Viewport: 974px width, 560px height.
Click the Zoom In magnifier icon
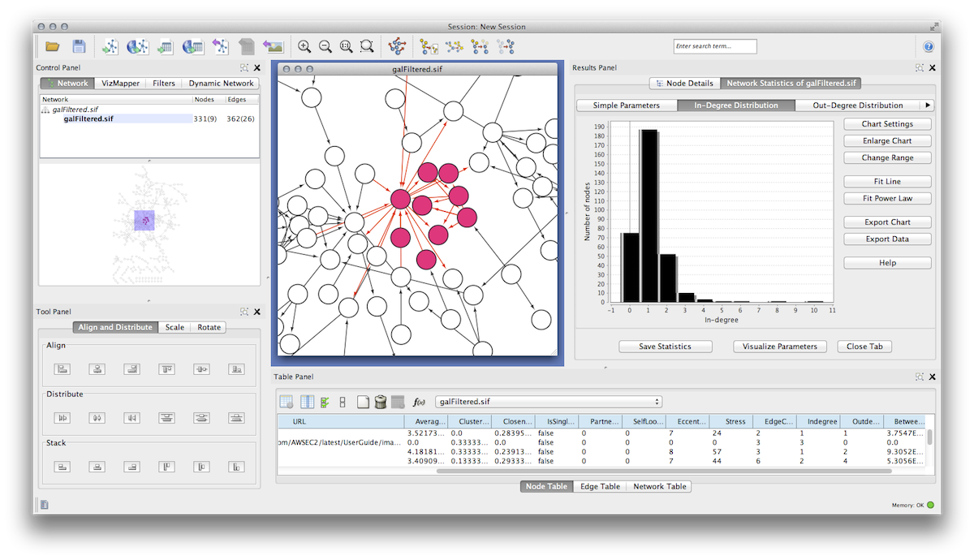coord(304,47)
